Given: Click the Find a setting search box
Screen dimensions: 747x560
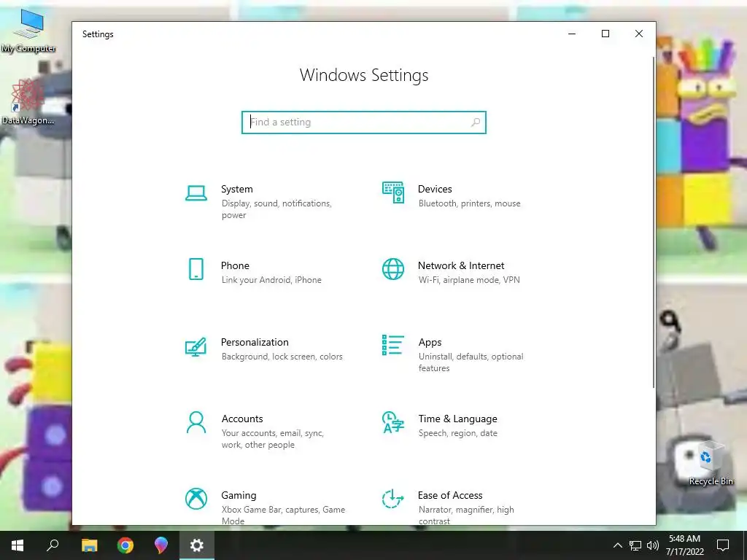Looking at the screenshot, I should tap(363, 122).
